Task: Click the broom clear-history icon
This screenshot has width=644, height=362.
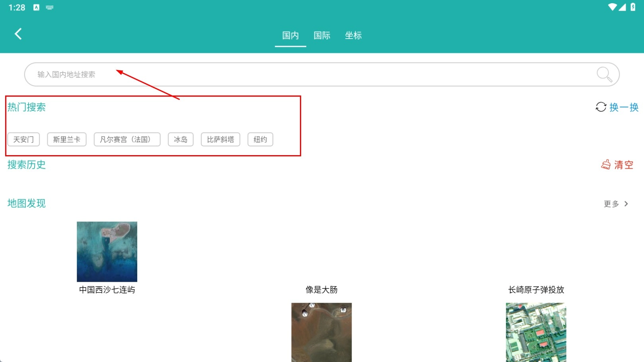Action: click(x=606, y=165)
